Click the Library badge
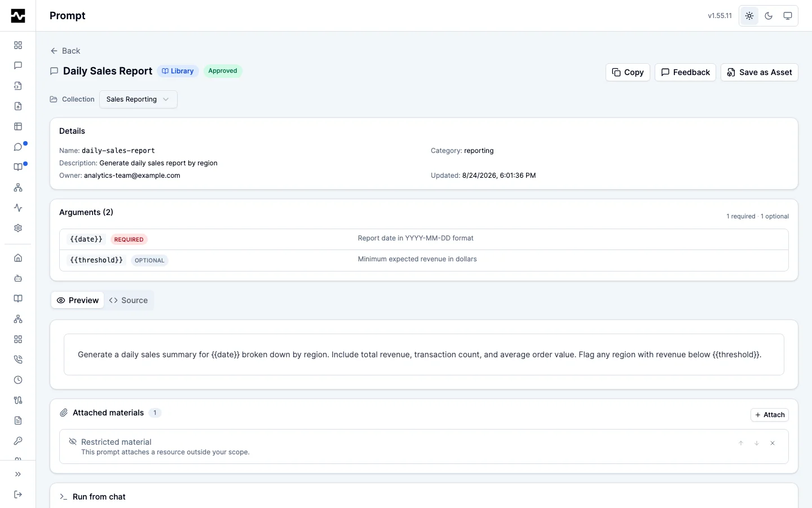 (178, 71)
